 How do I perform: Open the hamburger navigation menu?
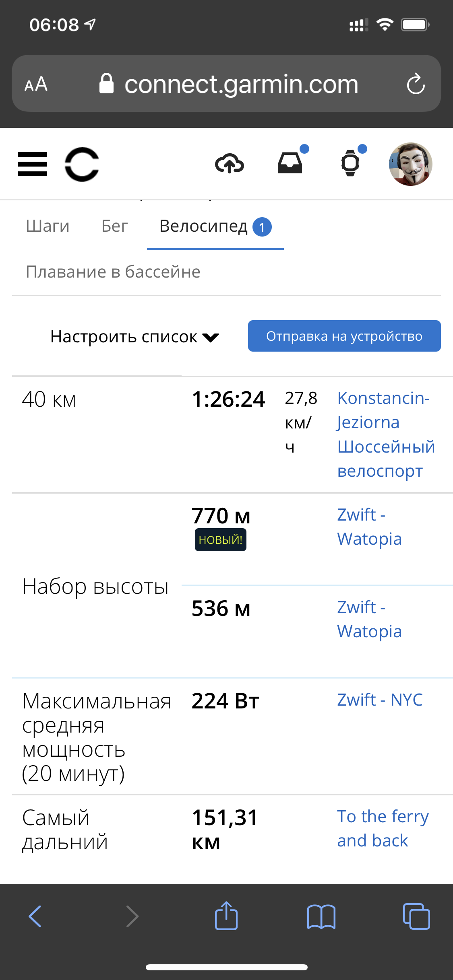[33, 164]
